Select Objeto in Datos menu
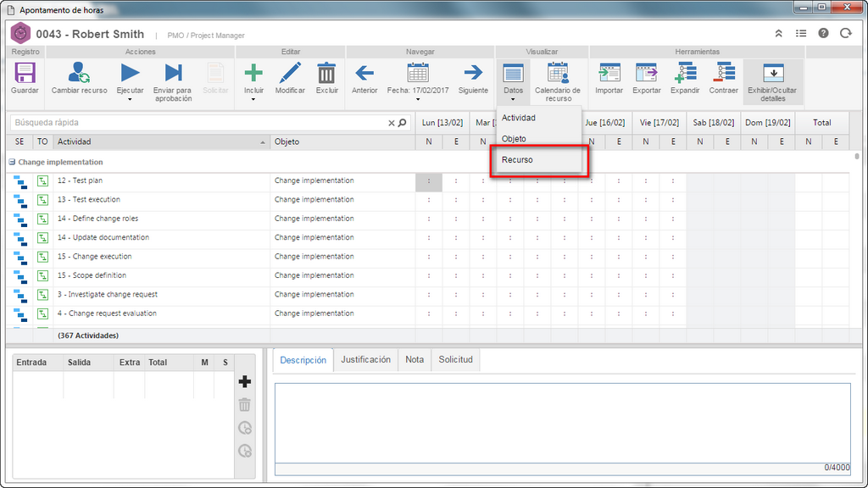 [538, 139]
